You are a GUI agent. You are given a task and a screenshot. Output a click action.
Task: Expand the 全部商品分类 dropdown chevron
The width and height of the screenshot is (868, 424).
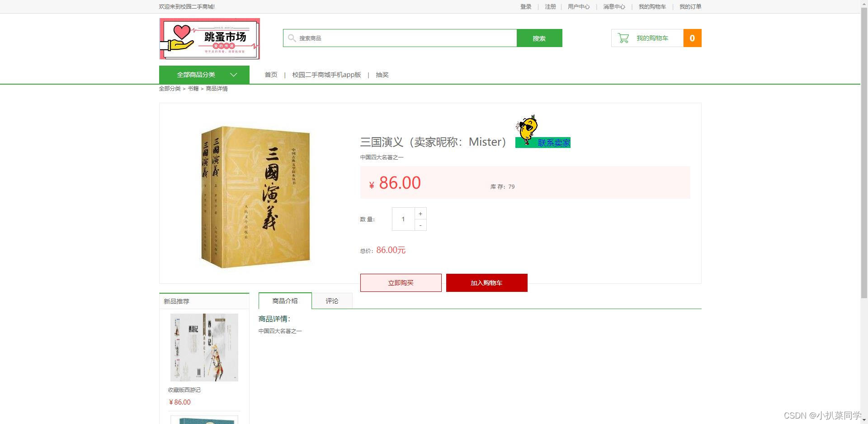[234, 75]
